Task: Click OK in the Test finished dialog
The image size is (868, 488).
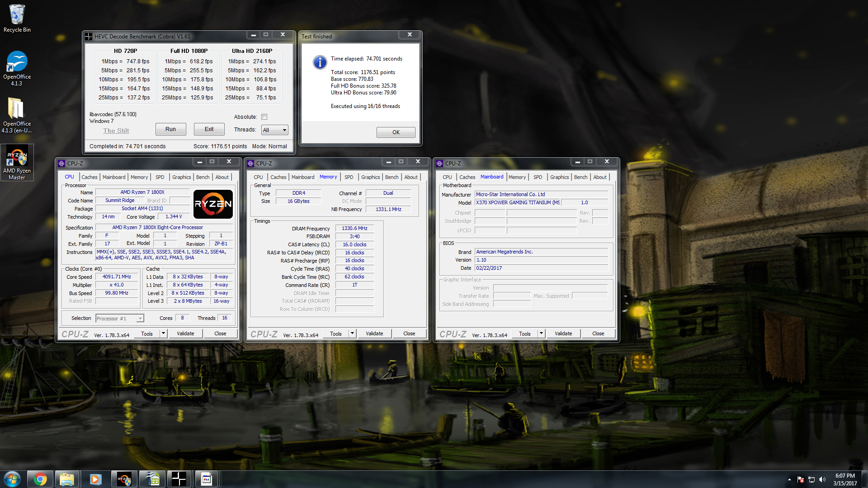Action: coord(396,132)
